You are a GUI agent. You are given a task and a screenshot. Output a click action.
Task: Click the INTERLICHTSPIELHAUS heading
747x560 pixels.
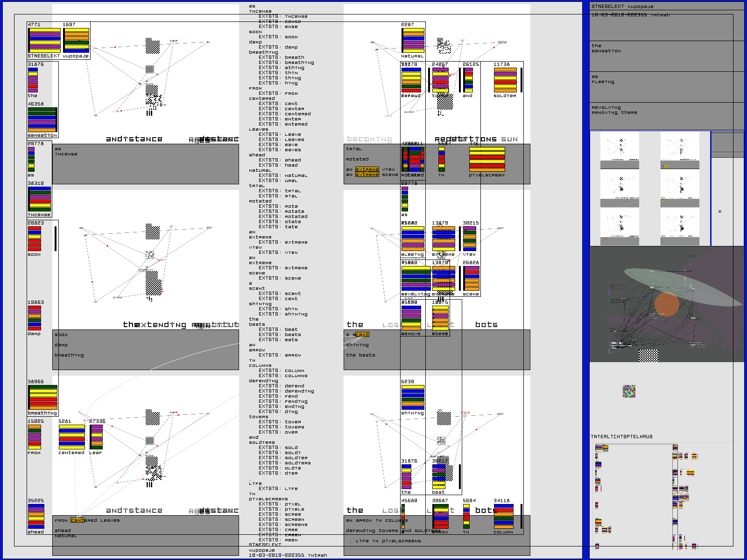click(621, 437)
